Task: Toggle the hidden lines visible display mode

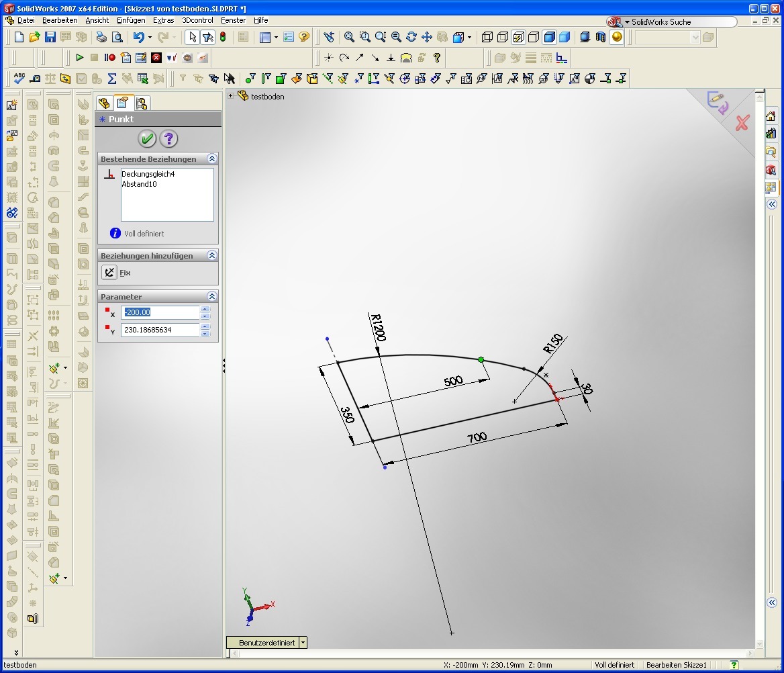Action: [503, 38]
